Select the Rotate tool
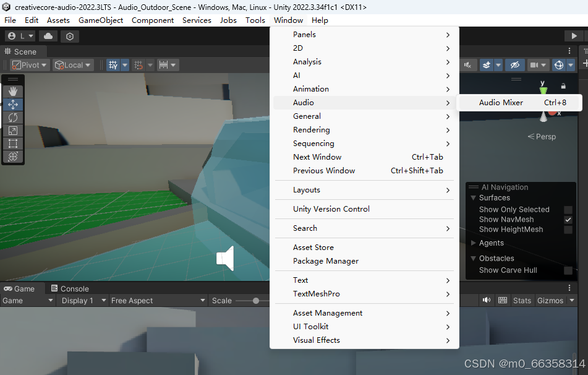Screen dimensions: 588x375 pos(13,118)
